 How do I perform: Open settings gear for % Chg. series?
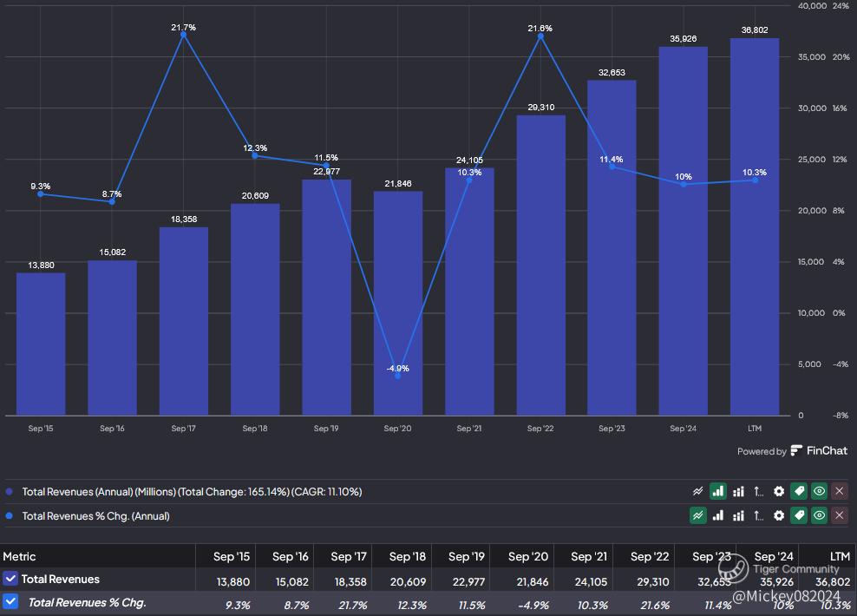(779, 515)
